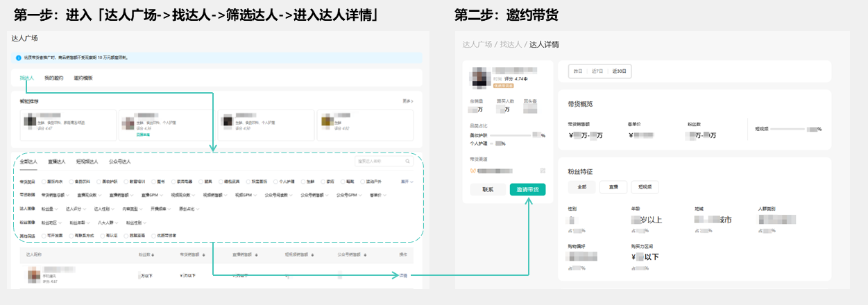
Task: Open the 带货销售额 filter dropdown
Action: 56,195
